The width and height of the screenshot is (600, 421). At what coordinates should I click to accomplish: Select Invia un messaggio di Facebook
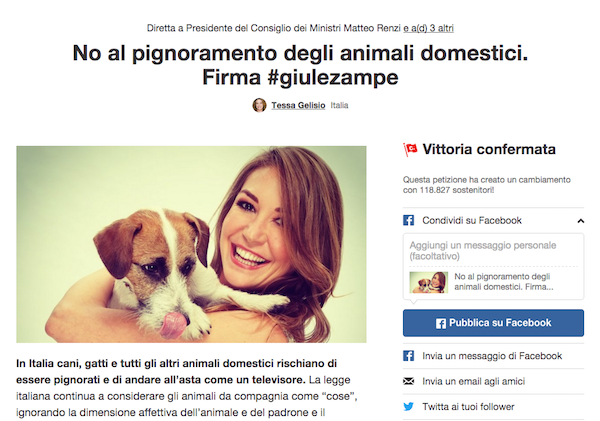coord(493,356)
